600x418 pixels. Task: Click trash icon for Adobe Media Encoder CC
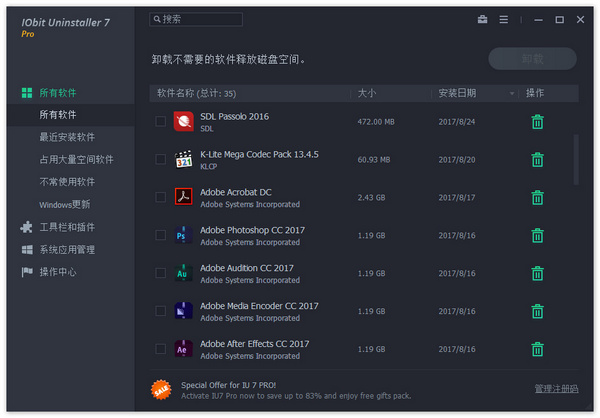pyautogui.click(x=537, y=311)
